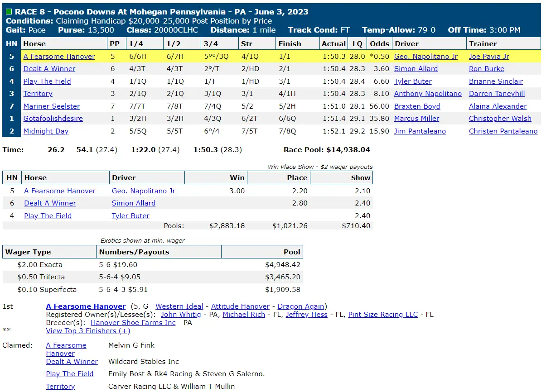The width and height of the screenshot is (546, 392).
Task: Open owner Michael Rich link
Action: 244,315
